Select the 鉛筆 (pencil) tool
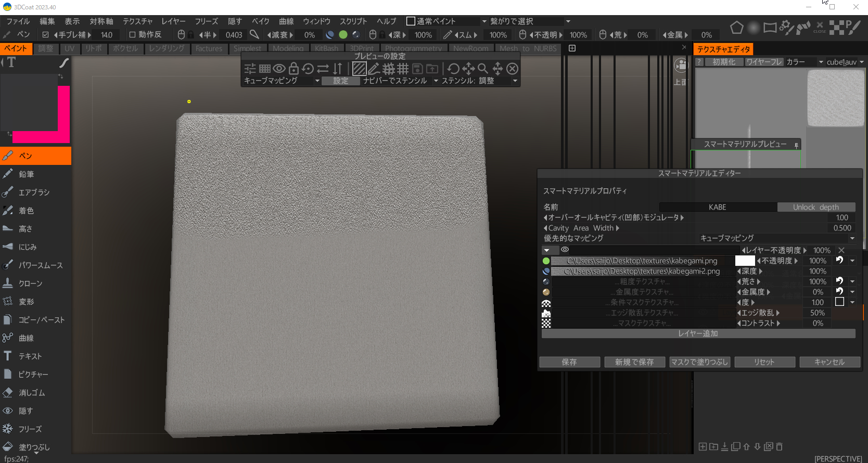868x463 pixels. click(x=26, y=174)
